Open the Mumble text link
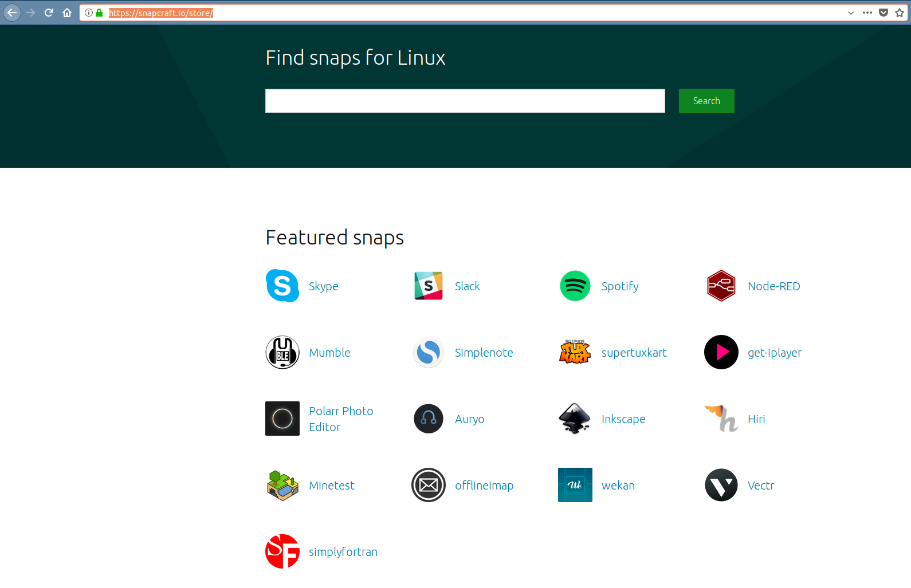The image size is (911, 588). (x=329, y=353)
